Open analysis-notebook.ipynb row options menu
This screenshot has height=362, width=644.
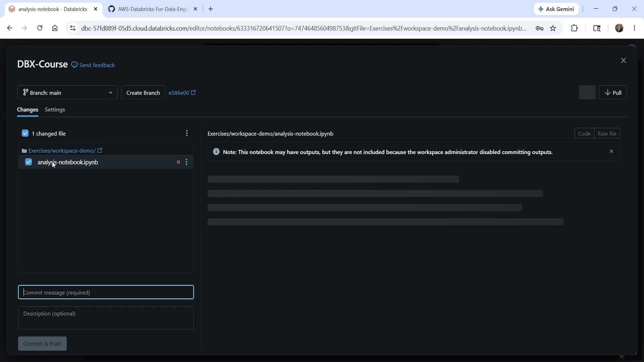pos(187,162)
